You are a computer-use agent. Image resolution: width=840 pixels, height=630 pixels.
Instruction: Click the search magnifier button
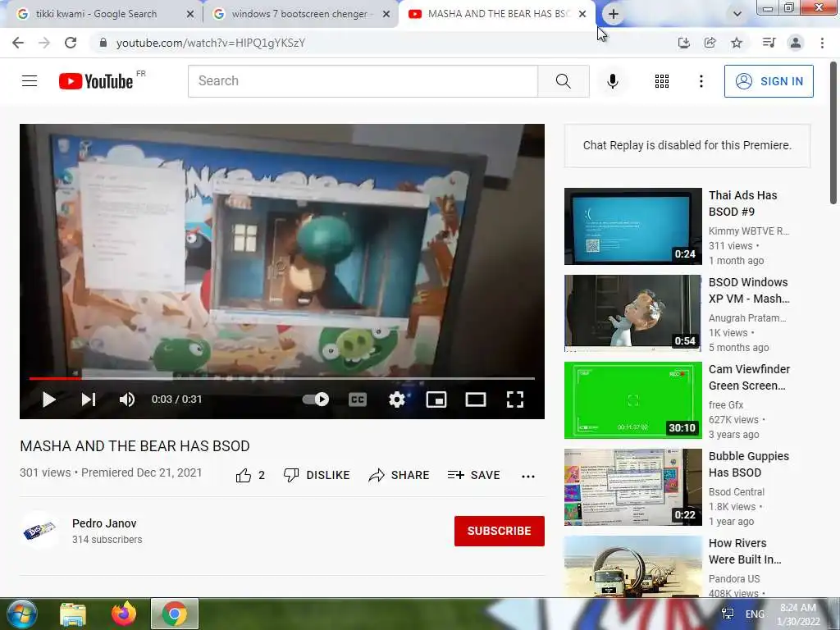(x=563, y=81)
